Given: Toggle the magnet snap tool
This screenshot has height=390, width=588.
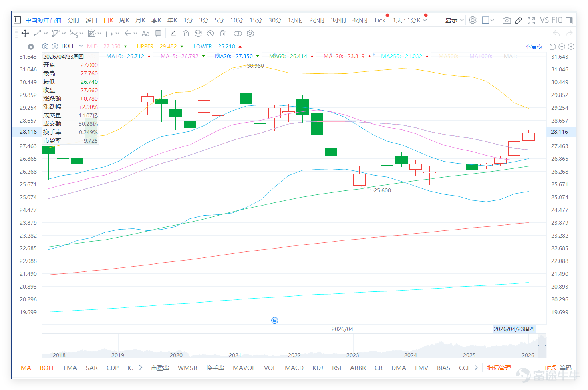Looking at the screenshot, I should tap(185, 34).
